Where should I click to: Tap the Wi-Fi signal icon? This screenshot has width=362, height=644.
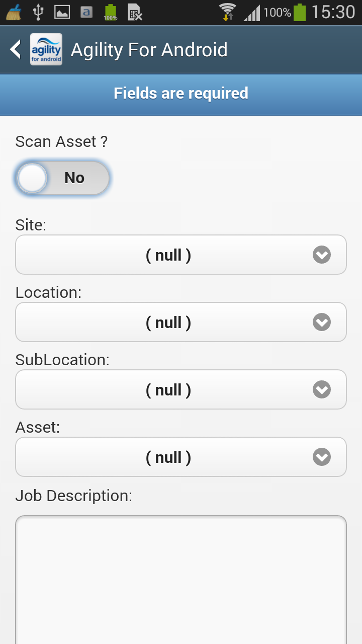point(228,12)
